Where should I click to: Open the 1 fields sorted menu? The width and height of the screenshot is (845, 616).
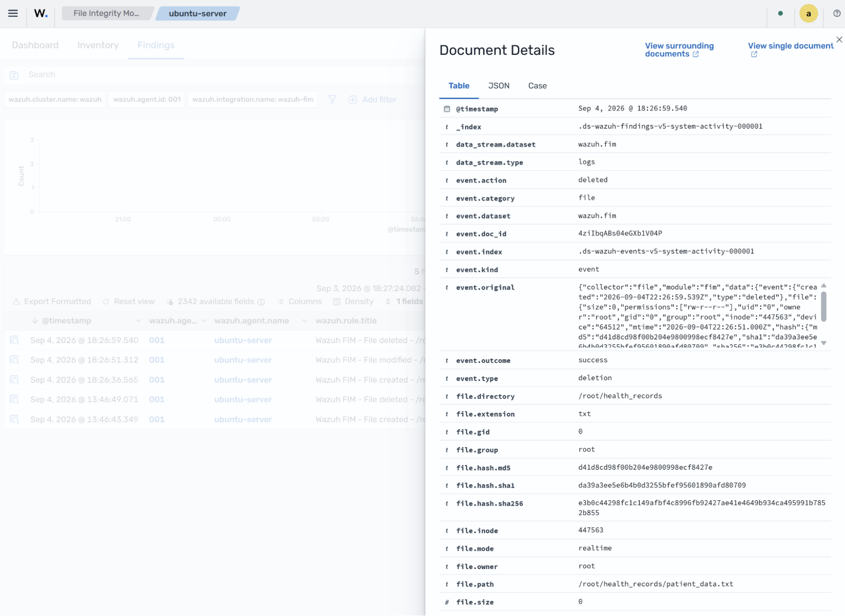(x=404, y=302)
